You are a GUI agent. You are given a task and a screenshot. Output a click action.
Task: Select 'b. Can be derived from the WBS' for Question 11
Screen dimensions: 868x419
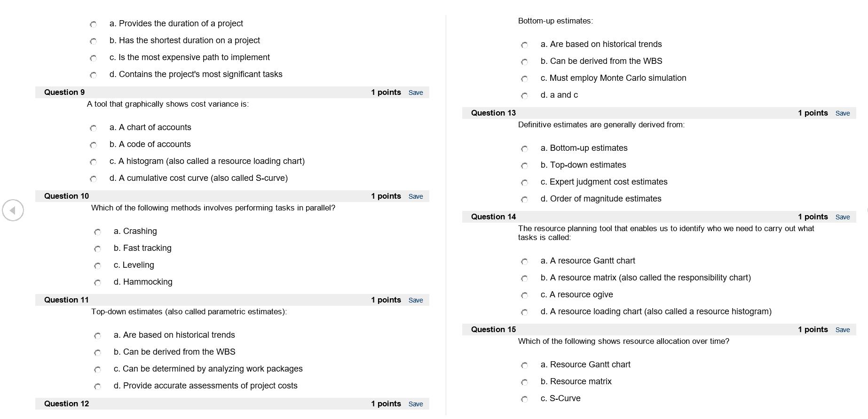[x=97, y=353]
